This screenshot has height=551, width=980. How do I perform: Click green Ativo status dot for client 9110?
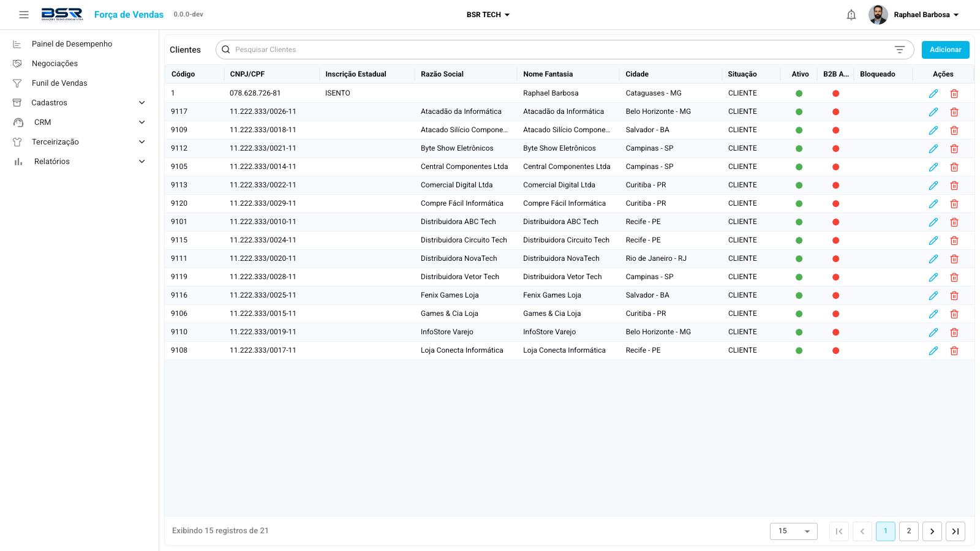(x=799, y=332)
